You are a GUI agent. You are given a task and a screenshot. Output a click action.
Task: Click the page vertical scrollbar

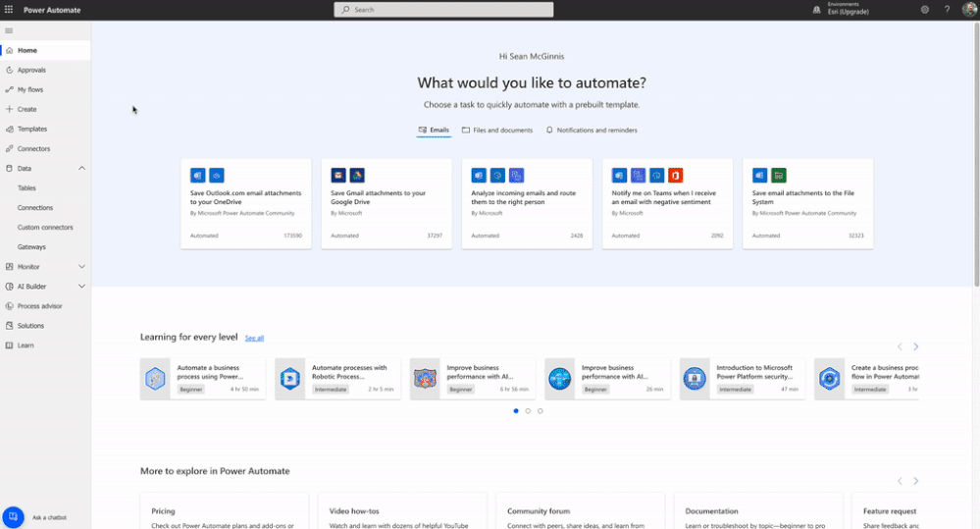(976, 156)
